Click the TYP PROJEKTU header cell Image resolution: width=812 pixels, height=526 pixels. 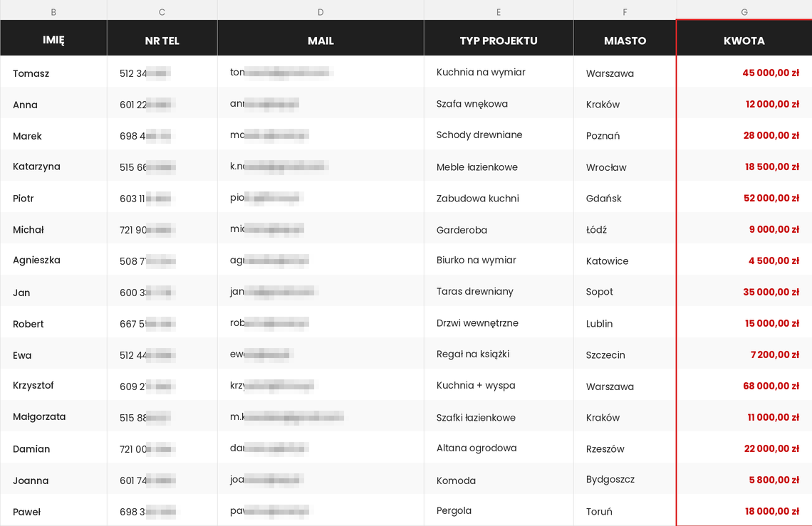pos(499,38)
